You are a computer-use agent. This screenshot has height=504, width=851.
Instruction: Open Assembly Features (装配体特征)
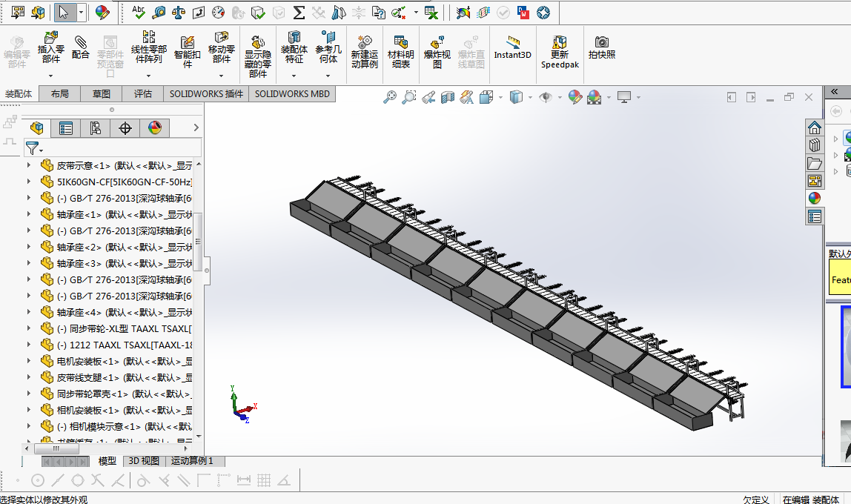click(x=294, y=47)
